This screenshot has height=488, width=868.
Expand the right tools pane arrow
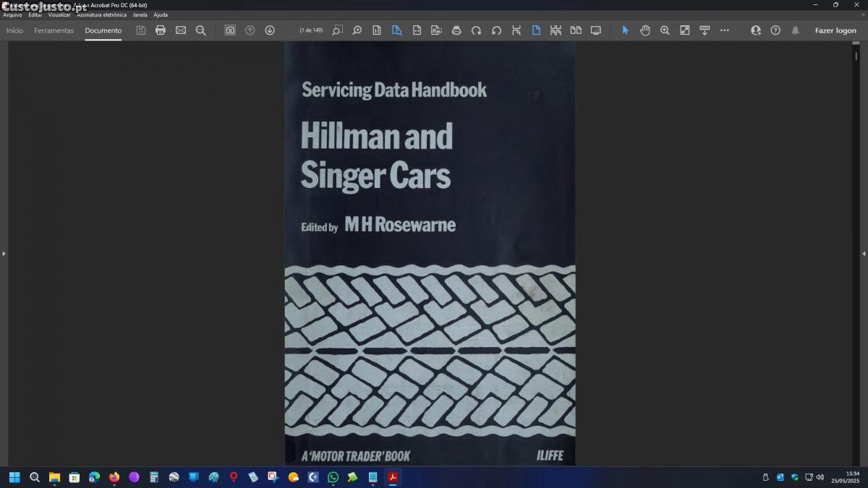tap(864, 254)
